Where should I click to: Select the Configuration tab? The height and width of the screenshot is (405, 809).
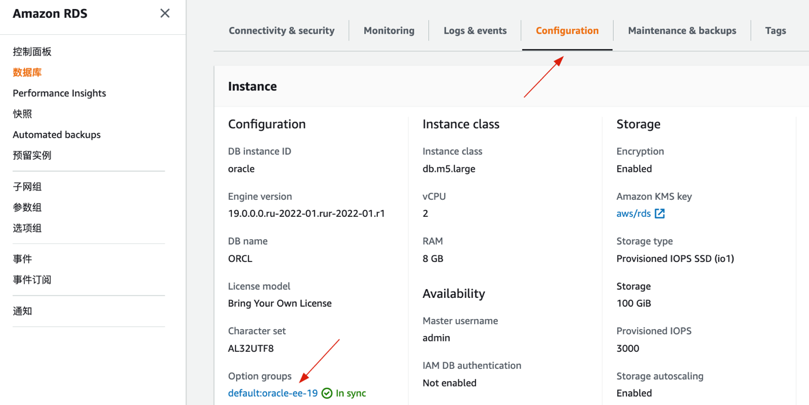tap(567, 31)
